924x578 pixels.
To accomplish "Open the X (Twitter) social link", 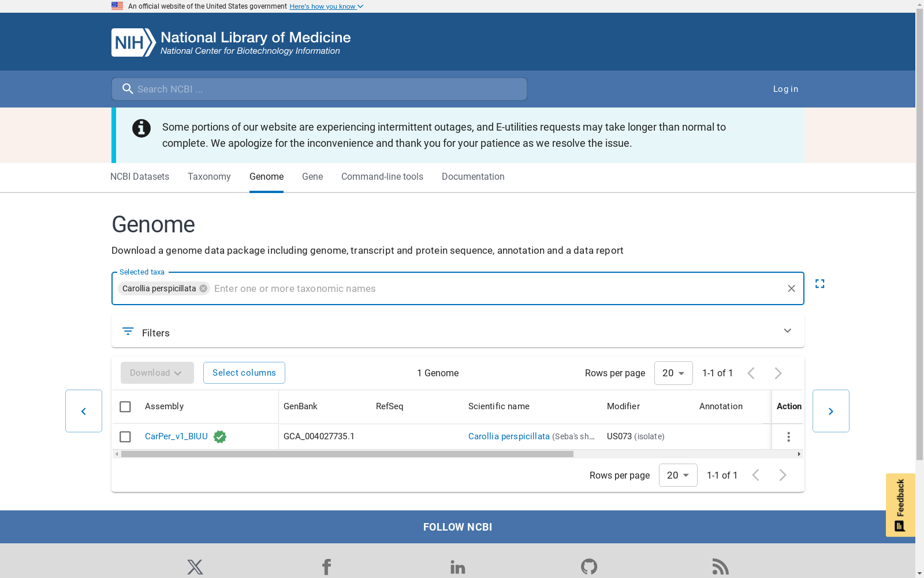I will point(195,567).
